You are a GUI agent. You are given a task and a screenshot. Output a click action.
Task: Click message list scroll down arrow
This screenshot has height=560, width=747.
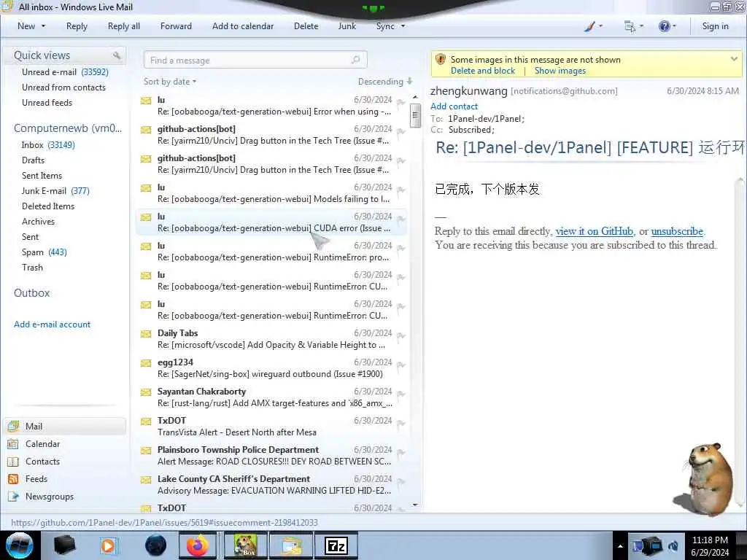pos(415,505)
